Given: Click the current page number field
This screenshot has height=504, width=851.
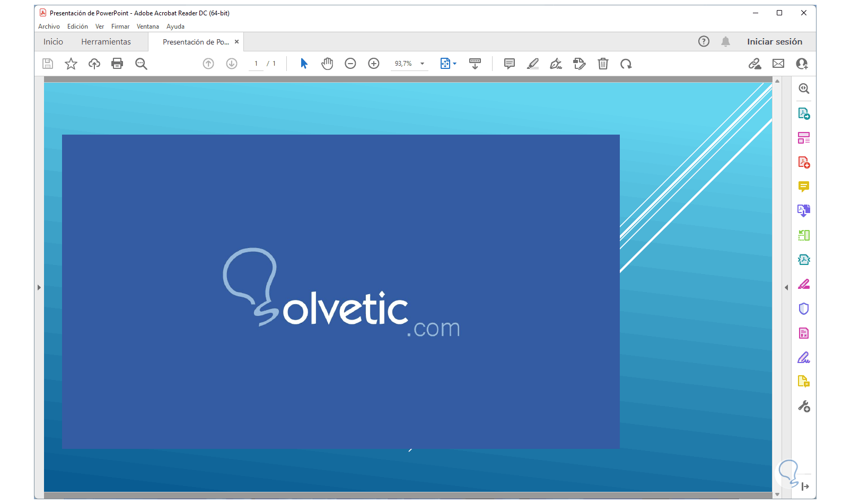Looking at the screenshot, I should tap(256, 64).
